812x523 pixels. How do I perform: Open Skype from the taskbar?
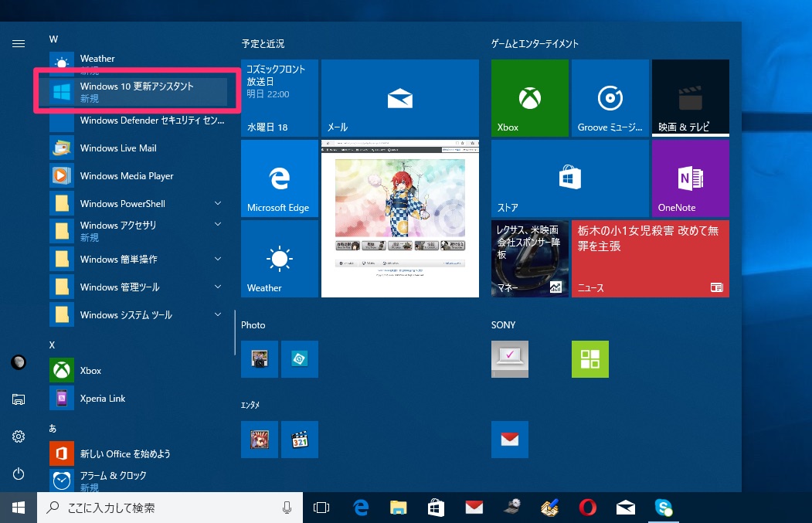click(664, 508)
